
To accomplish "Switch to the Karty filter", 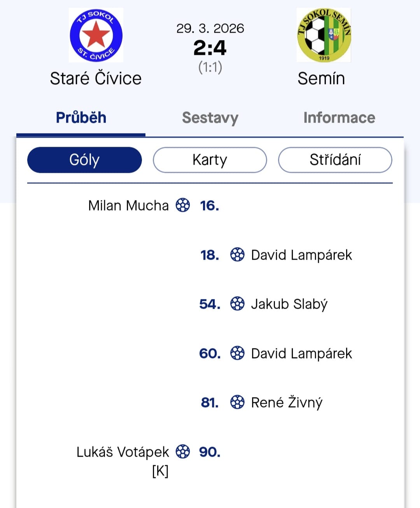I will [x=210, y=160].
